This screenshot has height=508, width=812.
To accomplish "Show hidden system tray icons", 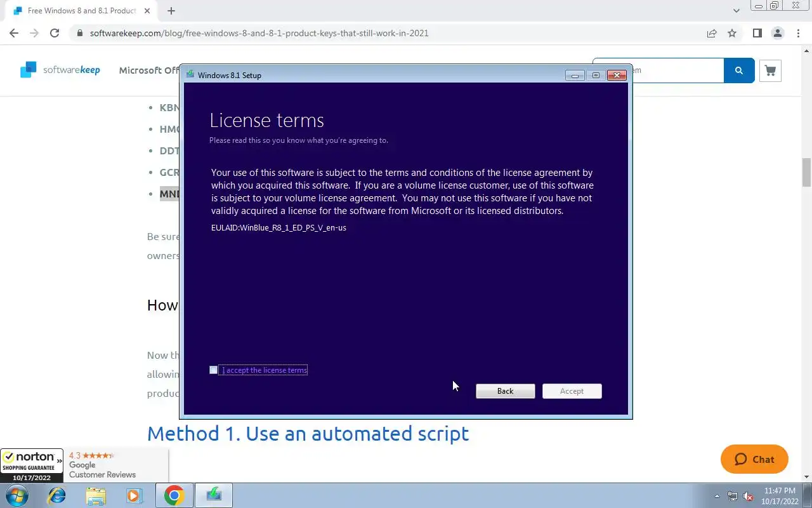I will coord(717,496).
